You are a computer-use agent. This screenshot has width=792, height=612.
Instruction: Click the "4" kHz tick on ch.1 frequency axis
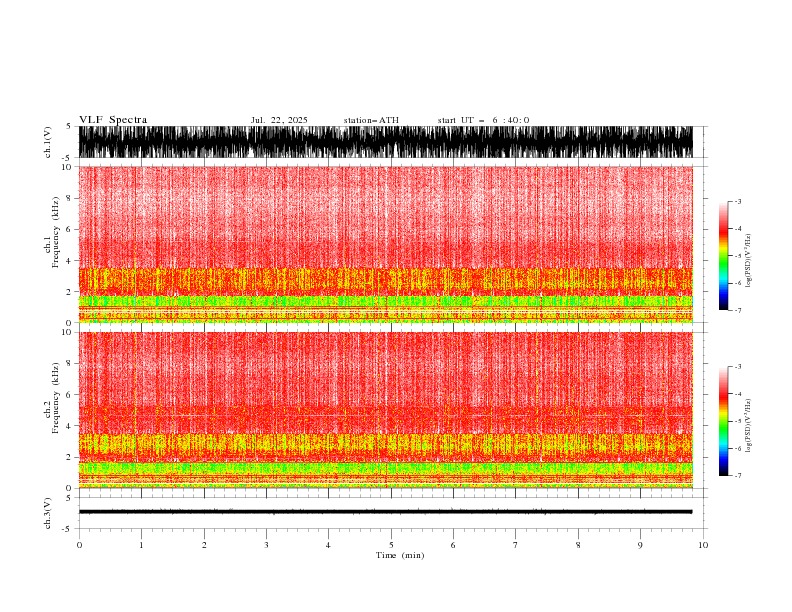69,261
